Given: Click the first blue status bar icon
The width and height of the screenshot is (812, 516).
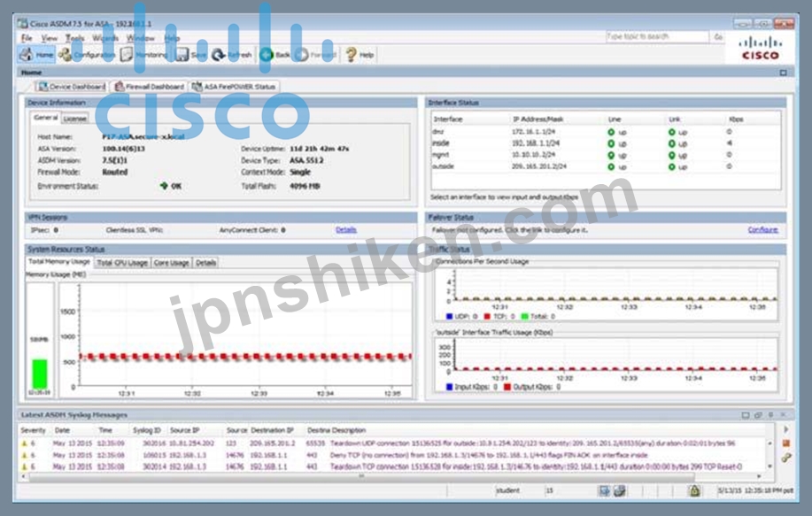Looking at the screenshot, I should [x=604, y=490].
